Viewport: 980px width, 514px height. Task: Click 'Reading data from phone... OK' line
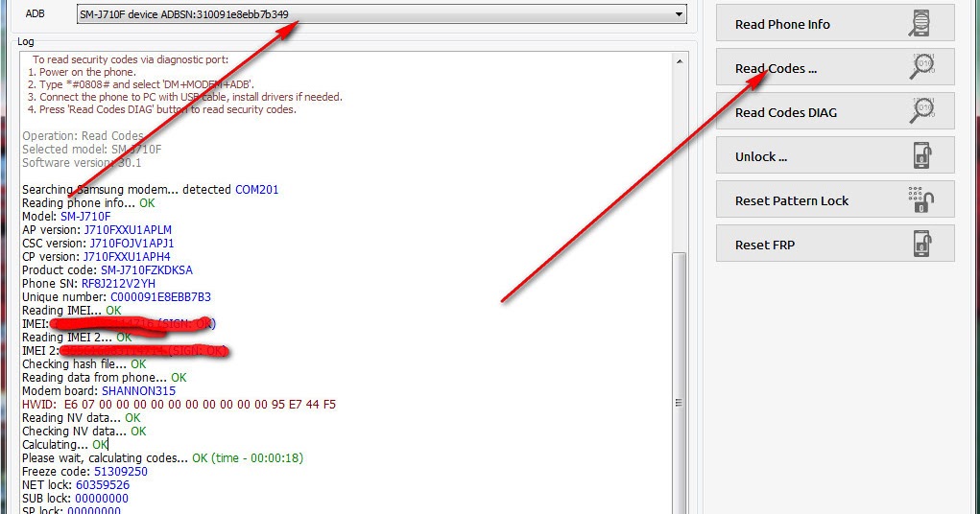[105, 377]
